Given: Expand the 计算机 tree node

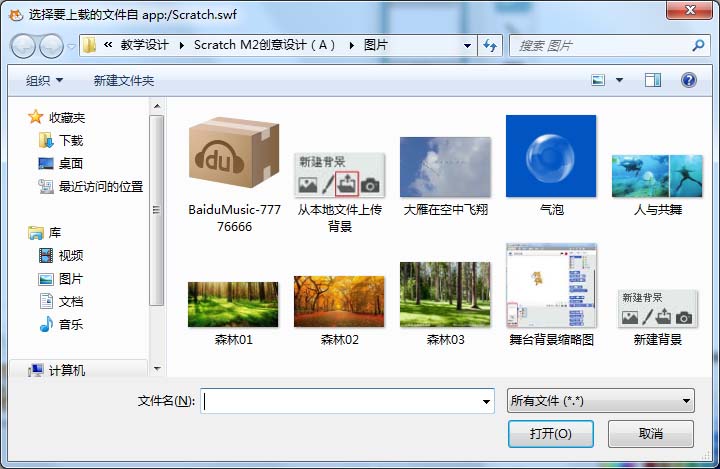Looking at the screenshot, I should coord(19,370).
